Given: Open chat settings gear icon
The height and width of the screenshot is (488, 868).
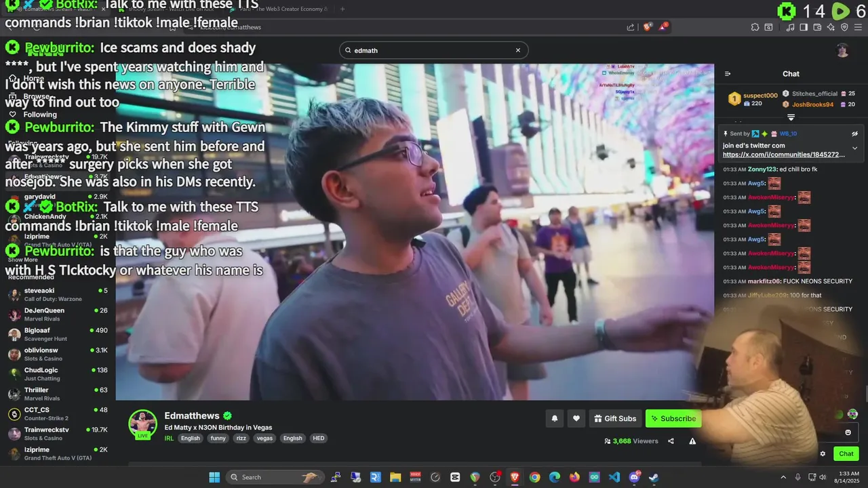Looking at the screenshot, I should 823,454.
